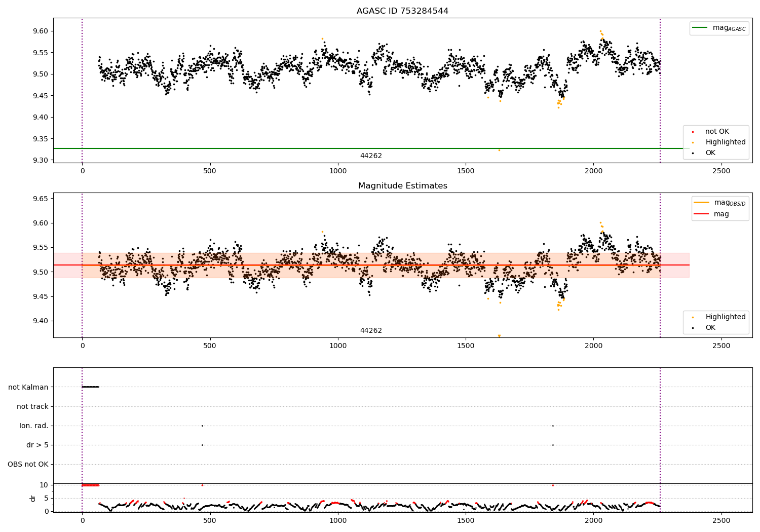Click the 'dr > 5' row label
This screenshot has width=760, height=532.
(x=37, y=445)
